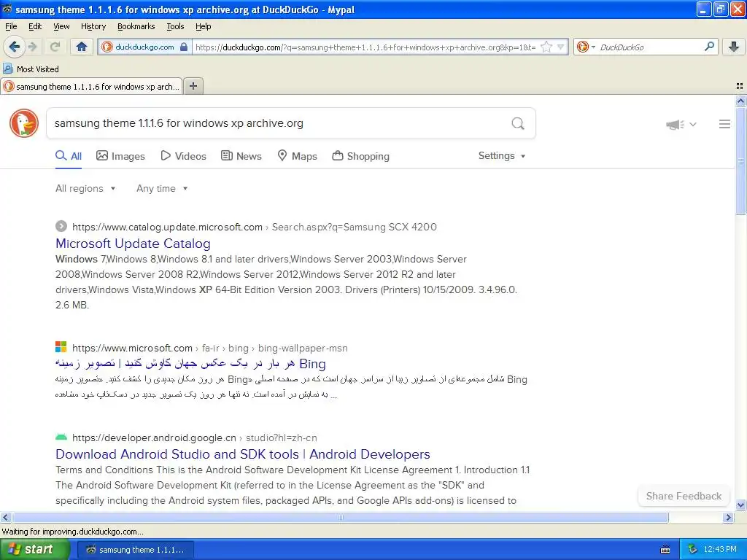Open the Microsoft Update Catalog result
The image size is (747, 560).
pyautogui.click(x=133, y=244)
